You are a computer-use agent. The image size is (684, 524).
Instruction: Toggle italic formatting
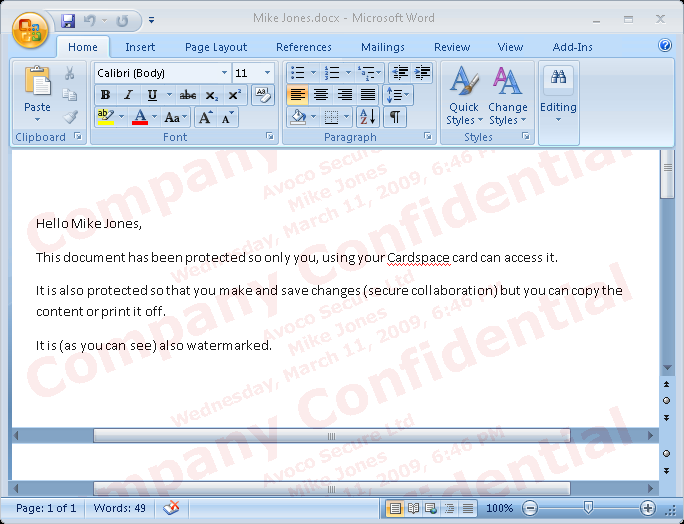tap(128, 95)
